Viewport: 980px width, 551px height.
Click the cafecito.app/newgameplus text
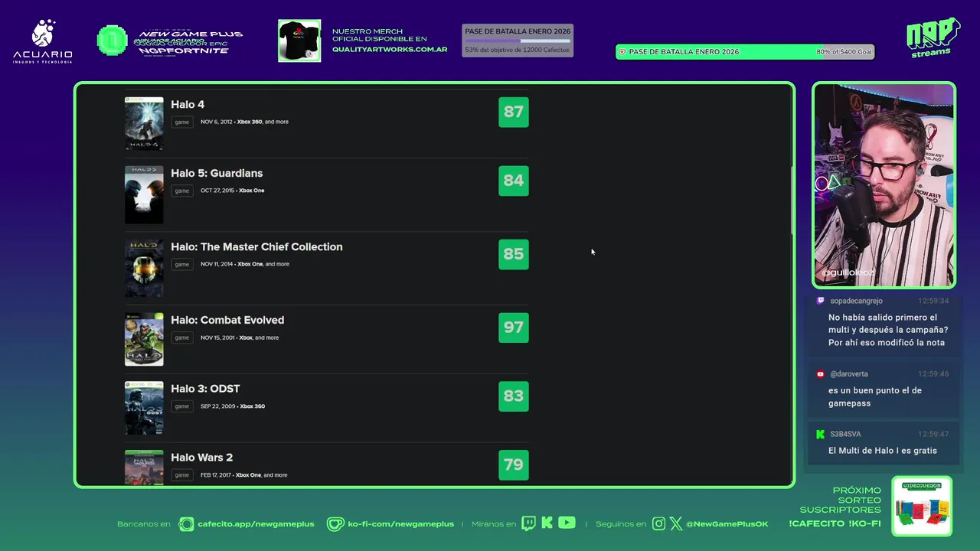256,524
